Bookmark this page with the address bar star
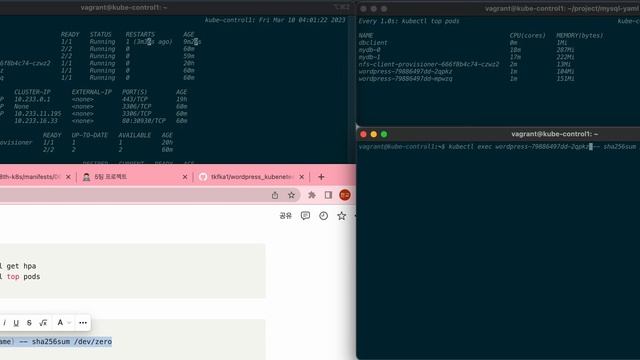 (291, 195)
